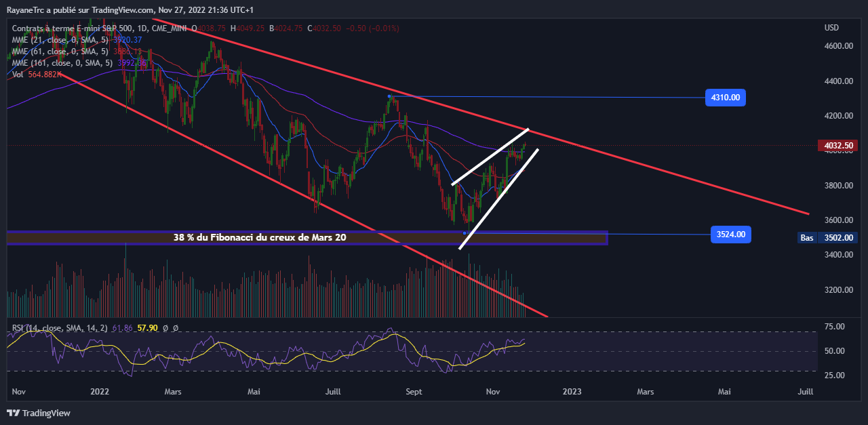Screen dimensions: 868x425
Task: Click the yellow RSI average value 57.90
Action: tap(147, 328)
